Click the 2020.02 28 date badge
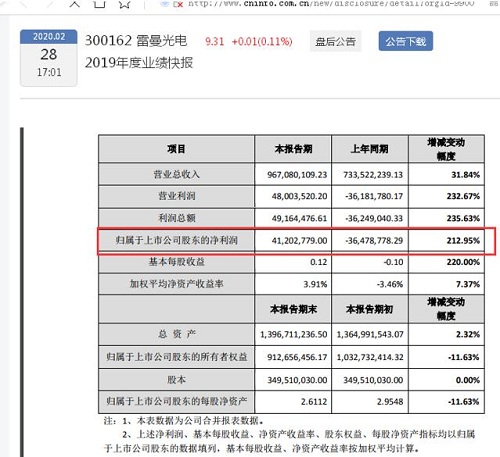 pos(49,58)
